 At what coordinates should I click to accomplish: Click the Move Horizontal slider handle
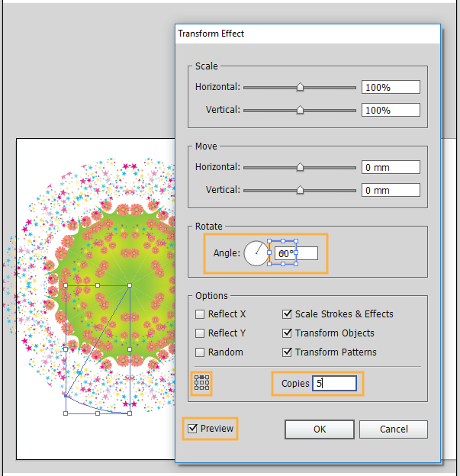pos(300,167)
